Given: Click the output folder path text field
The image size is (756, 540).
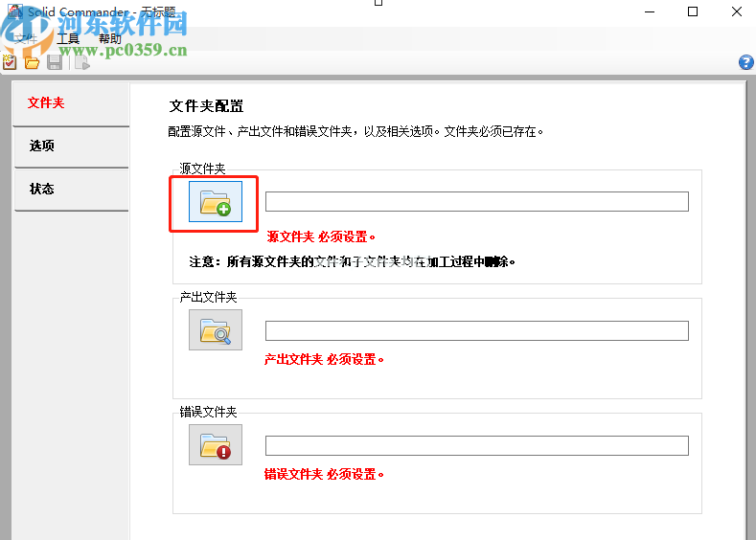Looking at the screenshot, I should (476, 330).
